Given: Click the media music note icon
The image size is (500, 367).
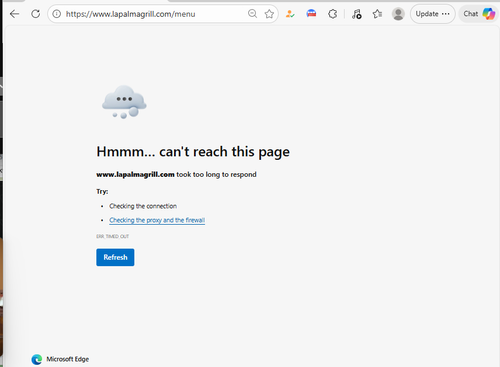Looking at the screenshot, I should [x=357, y=14].
